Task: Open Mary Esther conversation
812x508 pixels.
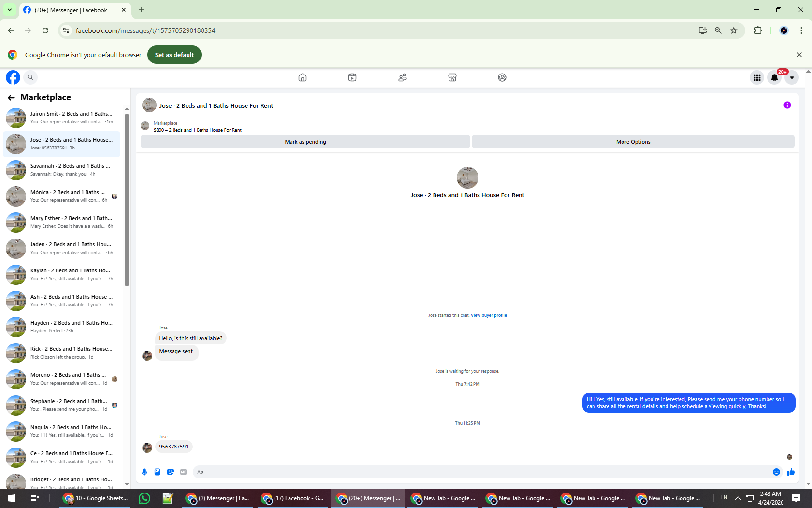Action: 62,222
